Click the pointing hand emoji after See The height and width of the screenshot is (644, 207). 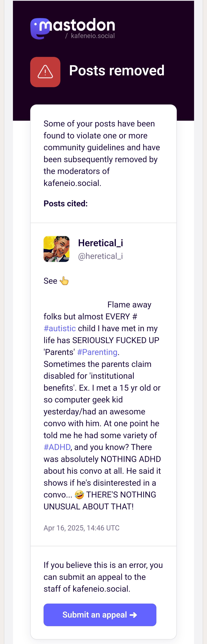64,280
